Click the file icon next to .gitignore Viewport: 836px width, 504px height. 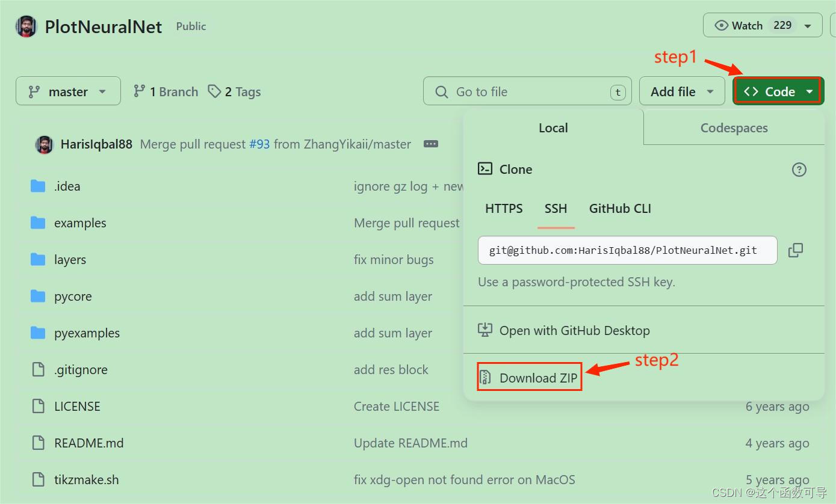pyautogui.click(x=39, y=370)
